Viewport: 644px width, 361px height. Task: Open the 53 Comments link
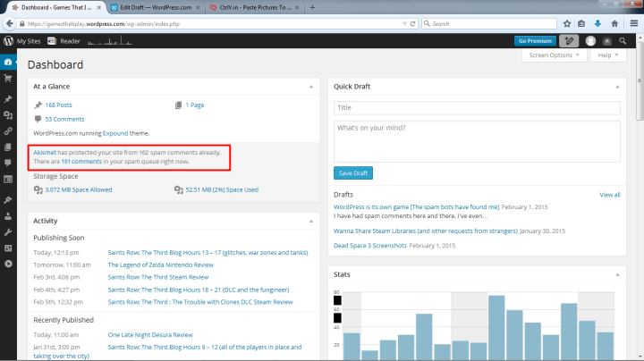[64, 120]
